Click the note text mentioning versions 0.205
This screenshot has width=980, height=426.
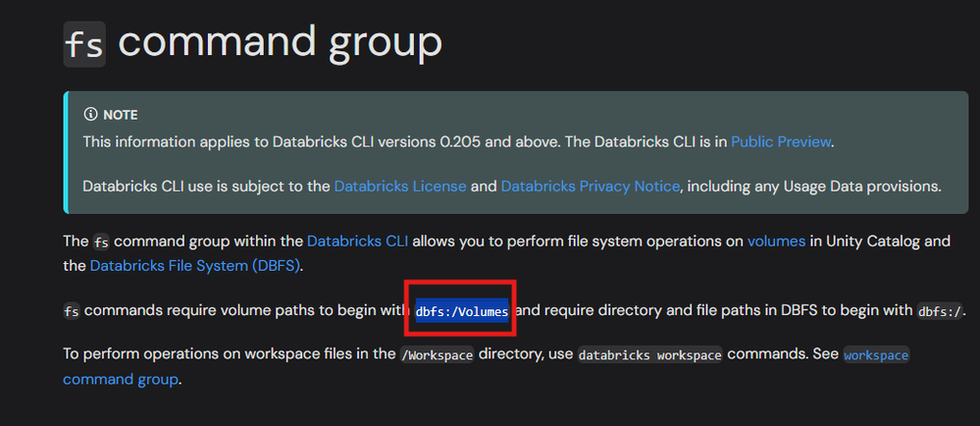click(x=392, y=141)
